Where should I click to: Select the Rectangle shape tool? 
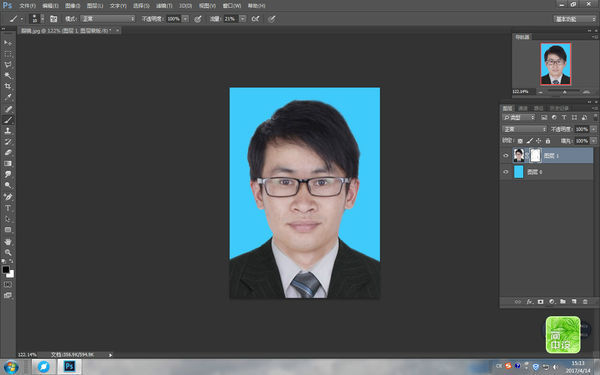(x=8, y=230)
